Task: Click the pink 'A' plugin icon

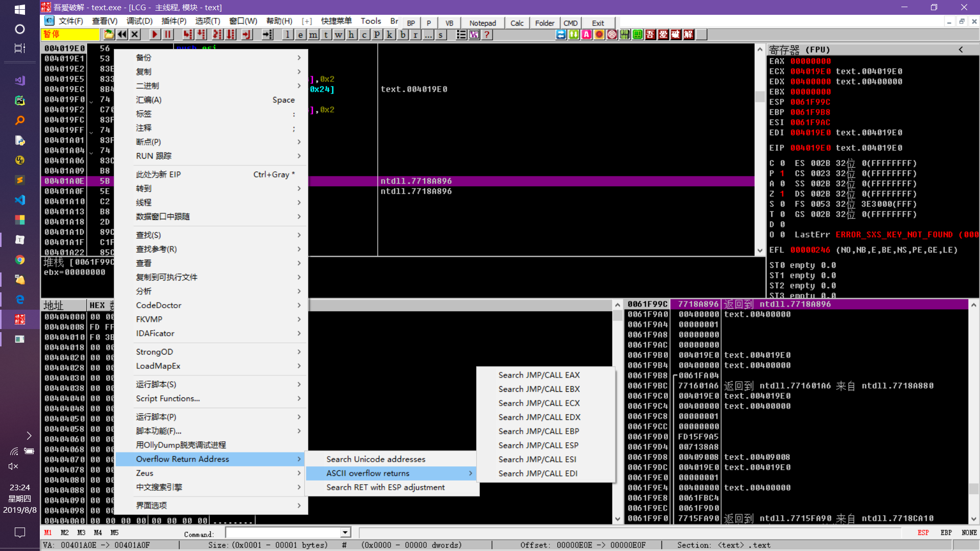Action: (586, 34)
